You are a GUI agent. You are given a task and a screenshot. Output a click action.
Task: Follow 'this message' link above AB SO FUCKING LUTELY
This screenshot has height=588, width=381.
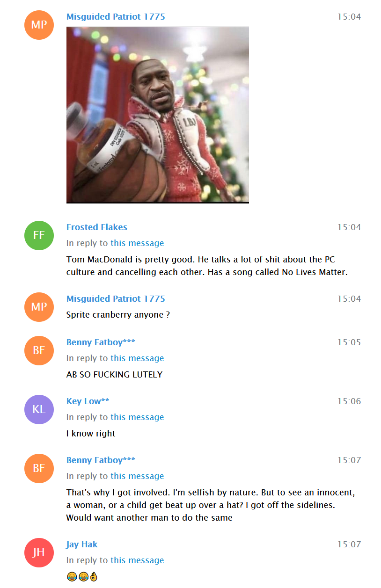tap(137, 358)
